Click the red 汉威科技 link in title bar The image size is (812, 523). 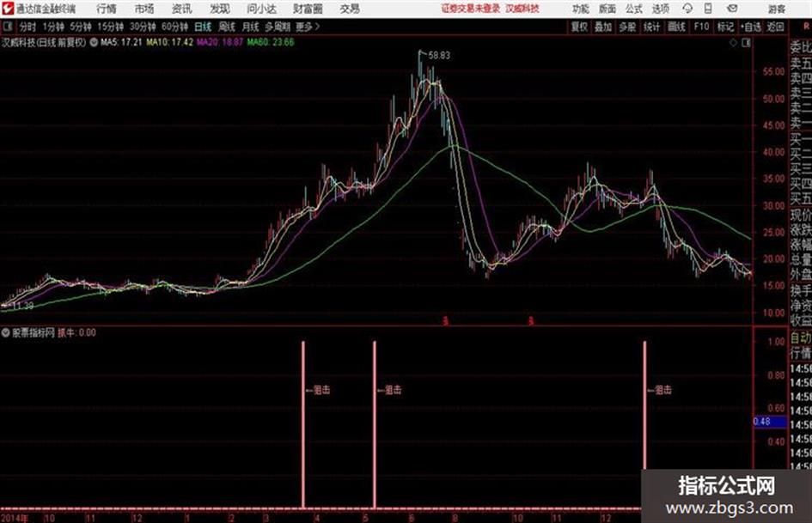point(522,9)
